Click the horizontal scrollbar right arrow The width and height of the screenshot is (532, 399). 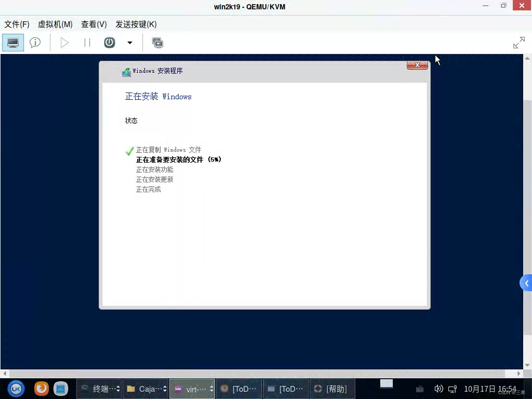coord(519,373)
